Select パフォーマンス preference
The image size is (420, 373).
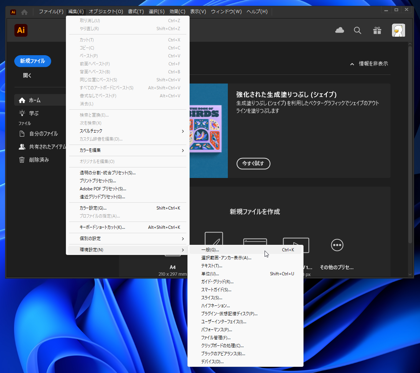(246, 330)
